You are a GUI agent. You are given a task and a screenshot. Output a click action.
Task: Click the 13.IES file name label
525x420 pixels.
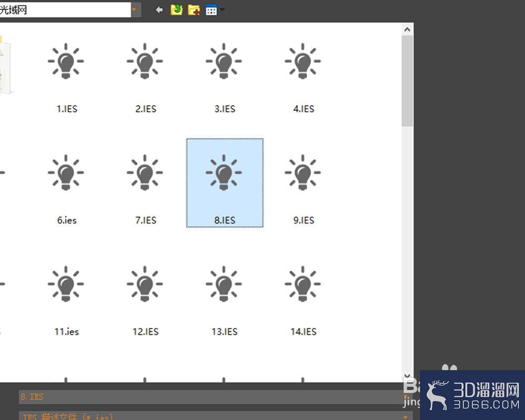(225, 332)
